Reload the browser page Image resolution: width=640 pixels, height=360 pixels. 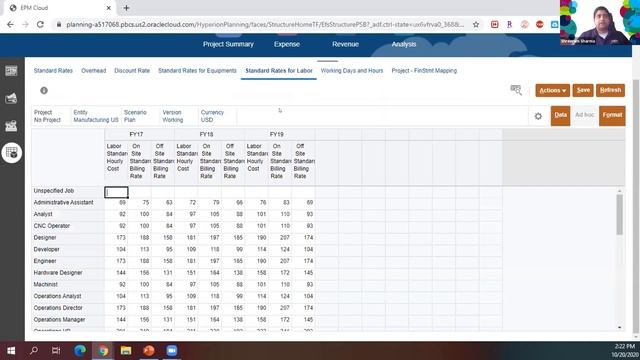[x=40, y=24]
